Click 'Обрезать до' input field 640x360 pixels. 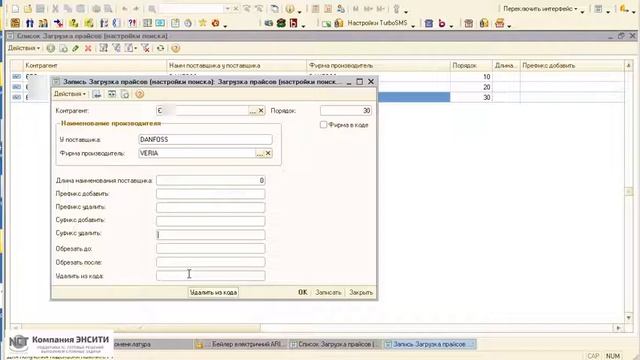[x=211, y=249]
